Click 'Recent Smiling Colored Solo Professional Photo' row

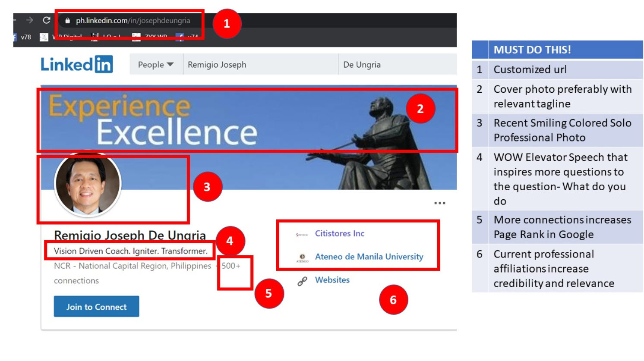(557, 130)
